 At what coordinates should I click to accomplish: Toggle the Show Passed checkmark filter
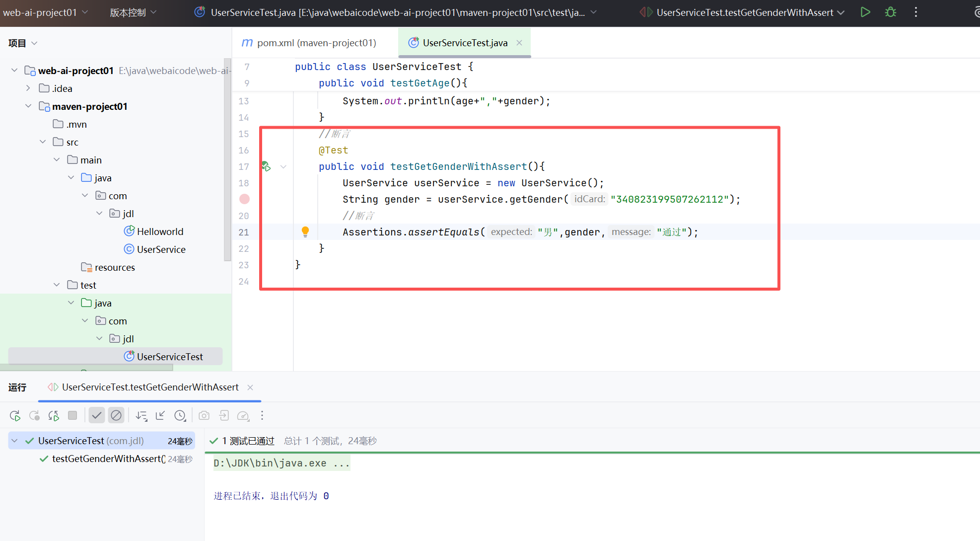tap(97, 416)
